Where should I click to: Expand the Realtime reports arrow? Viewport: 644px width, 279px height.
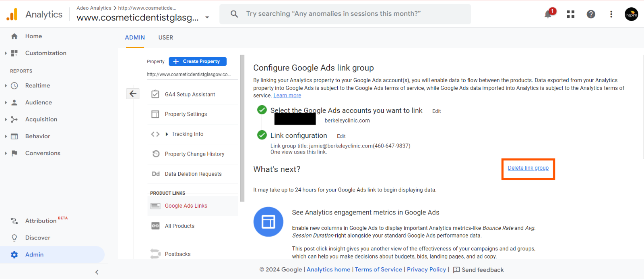point(6,85)
